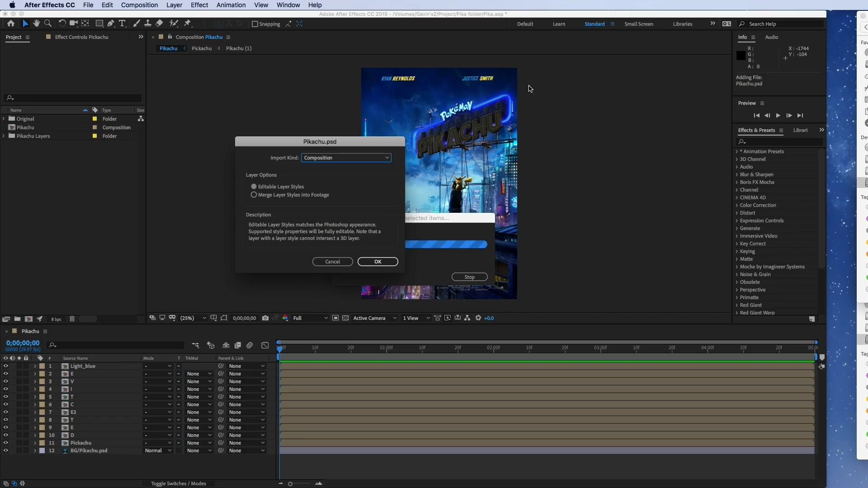Open the Apple menu
868x488 pixels.
click(x=12, y=5)
